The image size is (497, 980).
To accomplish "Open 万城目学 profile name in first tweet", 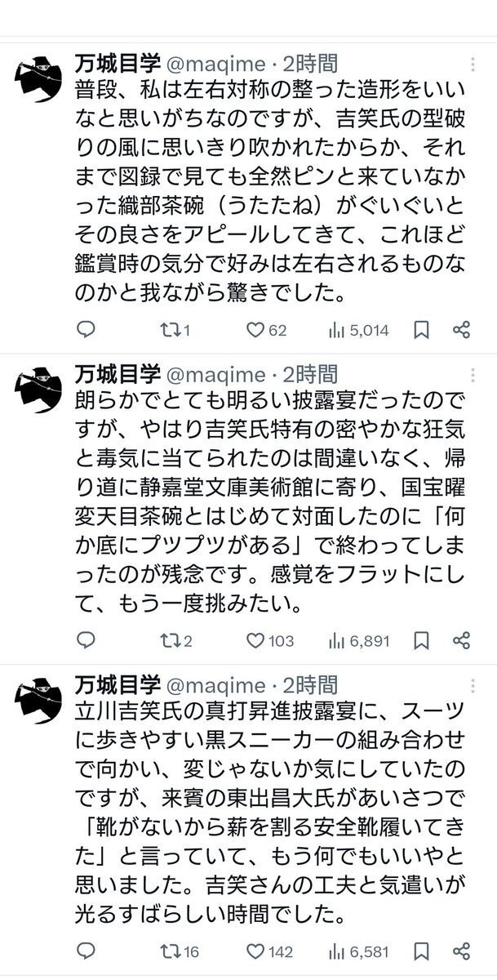I will (x=114, y=63).
